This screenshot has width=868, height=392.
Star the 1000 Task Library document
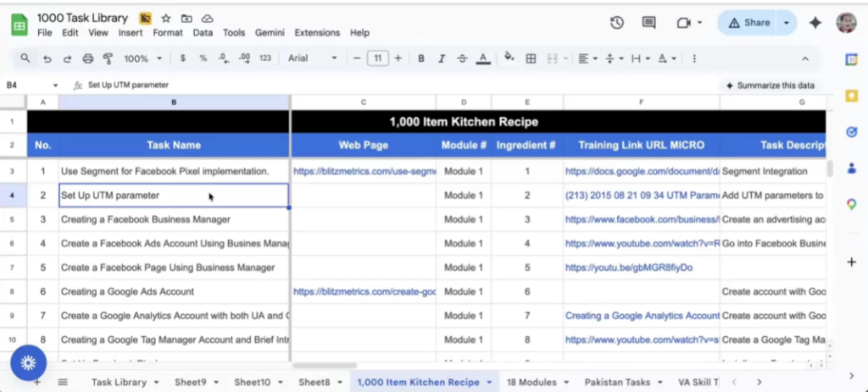pyautogui.click(x=165, y=19)
